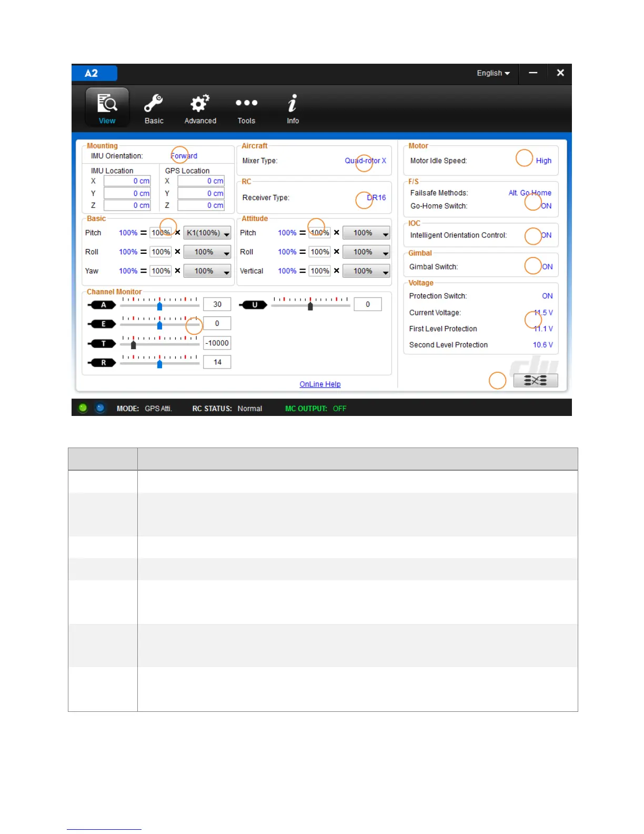The height and width of the screenshot is (834, 644).
Task: Click channel R slider handle
Action: (x=159, y=364)
